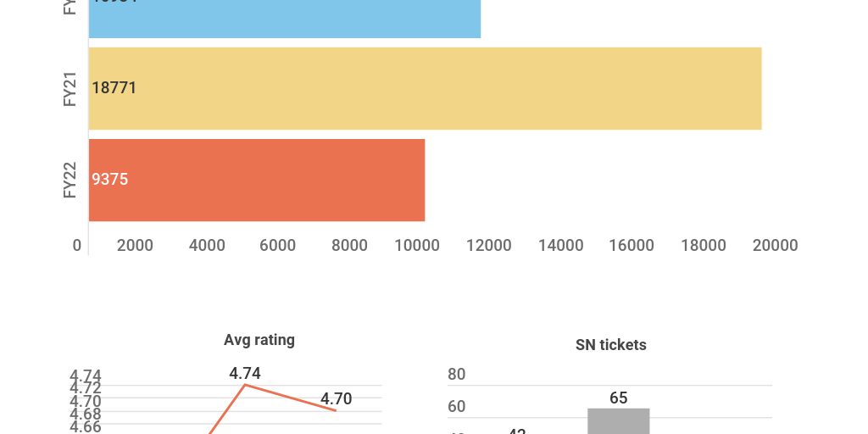Click the FY21 axis category label

[x=70, y=88]
